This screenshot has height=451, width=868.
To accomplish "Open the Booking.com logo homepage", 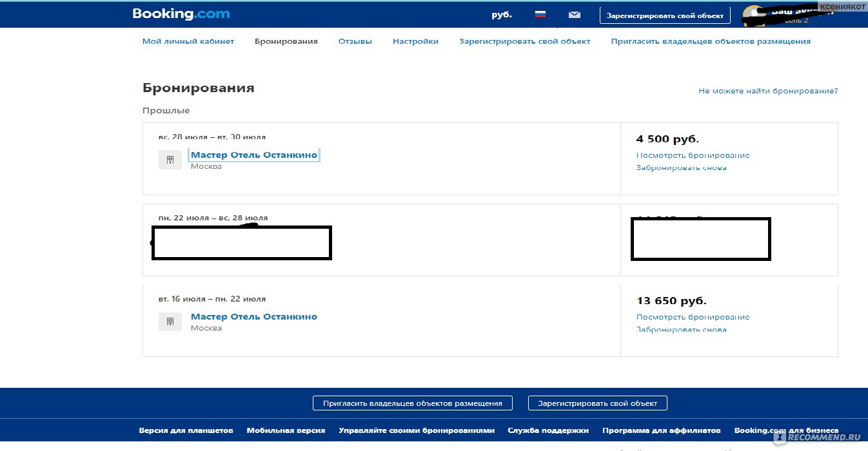I will coord(181,14).
